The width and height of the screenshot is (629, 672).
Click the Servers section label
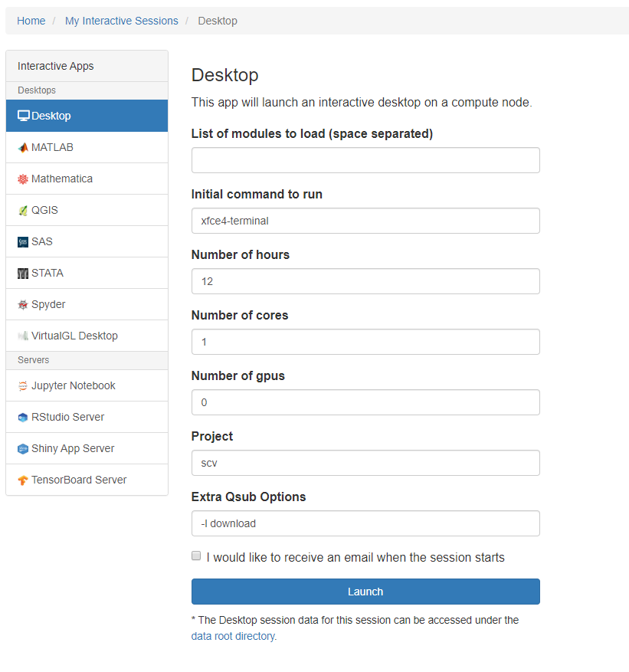tap(34, 360)
